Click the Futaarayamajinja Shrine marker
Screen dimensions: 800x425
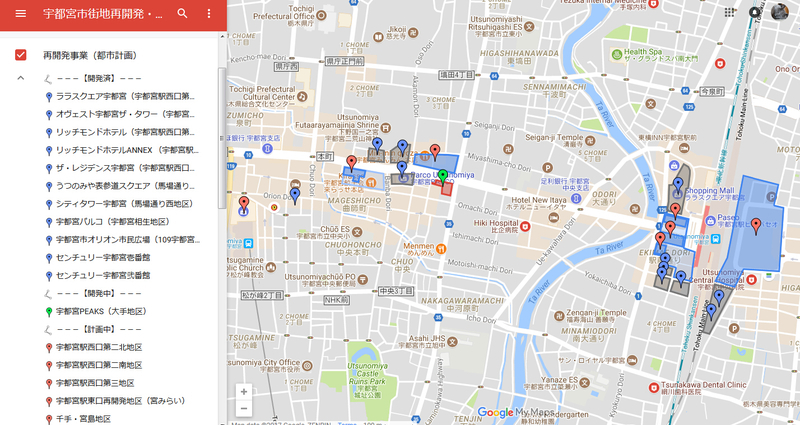click(386, 127)
